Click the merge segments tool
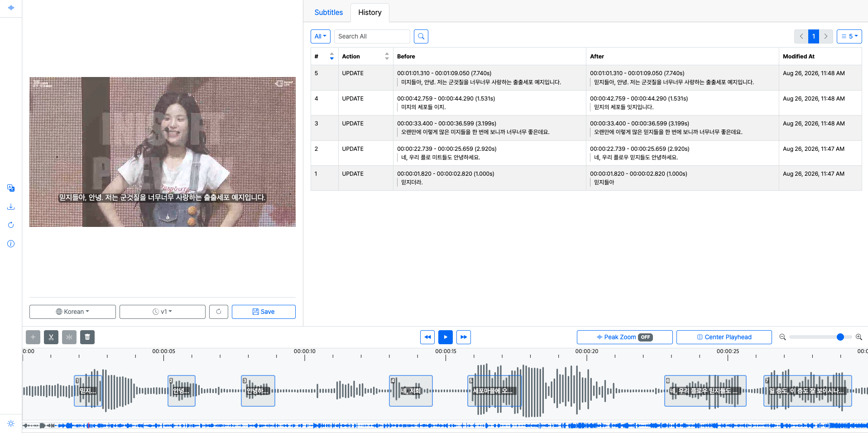This screenshot has width=868, height=433. (69, 337)
